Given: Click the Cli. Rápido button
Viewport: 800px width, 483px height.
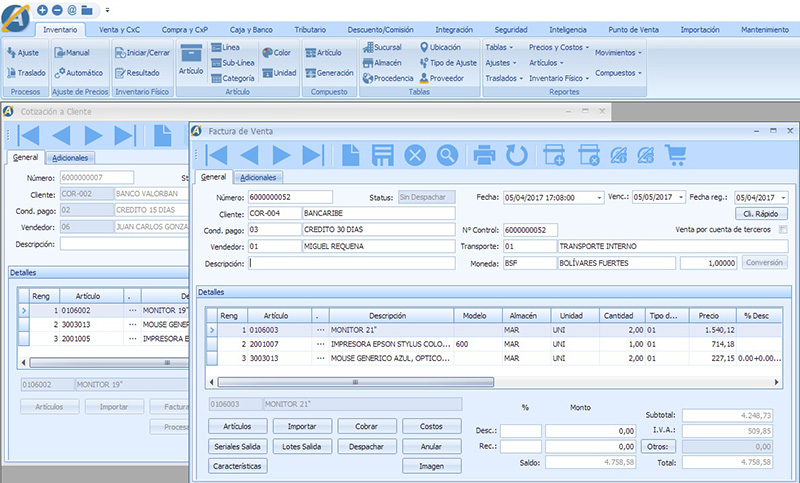Looking at the screenshot, I should pos(762,214).
